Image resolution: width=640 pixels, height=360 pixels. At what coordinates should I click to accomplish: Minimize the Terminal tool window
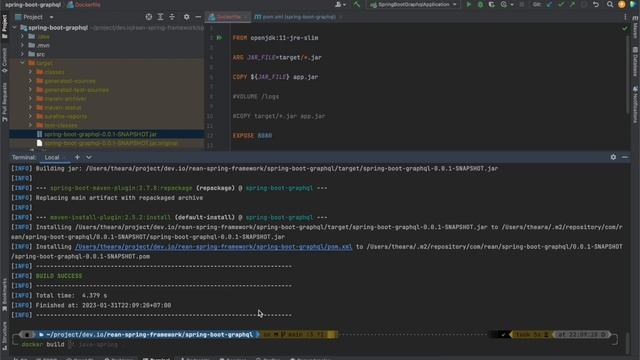pyautogui.click(x=625, y=157)
